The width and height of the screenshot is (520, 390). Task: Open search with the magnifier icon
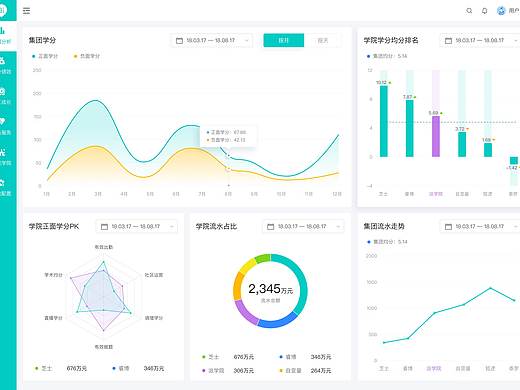[469, 11]
